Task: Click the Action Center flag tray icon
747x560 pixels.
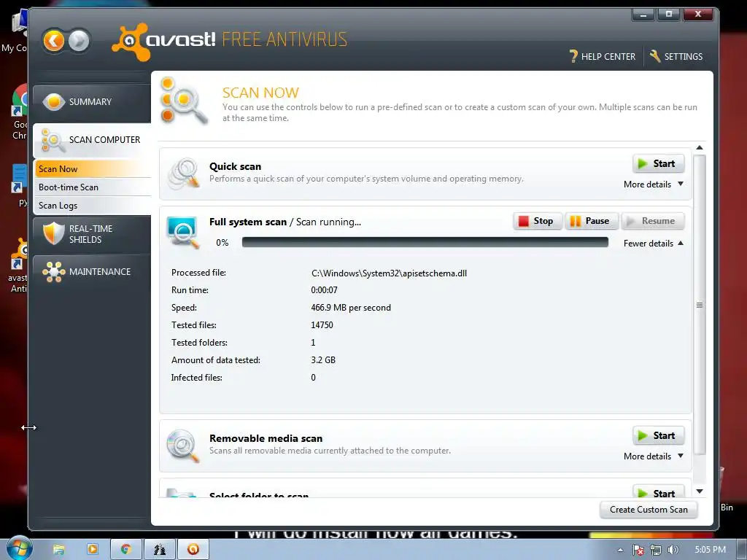Action: [638, 550]
